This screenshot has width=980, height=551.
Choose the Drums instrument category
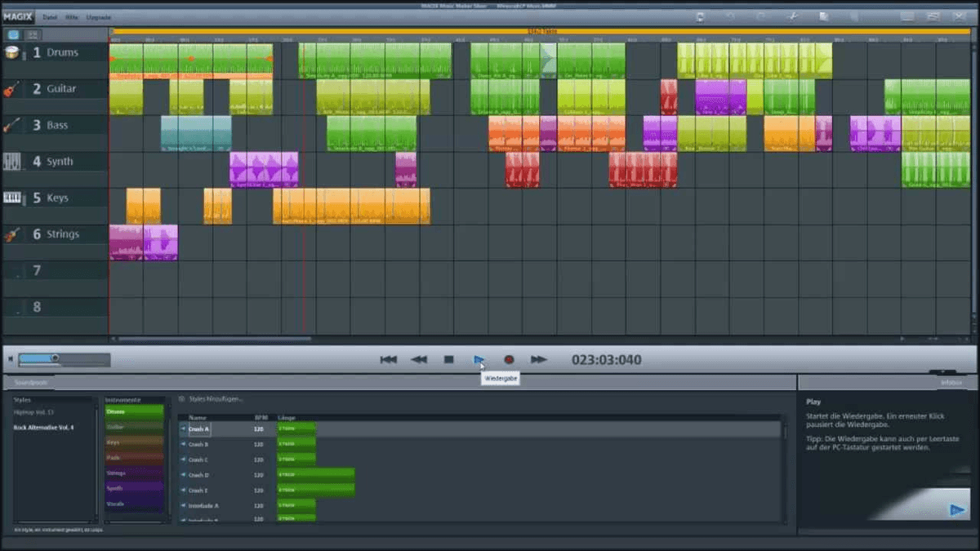click(134, 412)
